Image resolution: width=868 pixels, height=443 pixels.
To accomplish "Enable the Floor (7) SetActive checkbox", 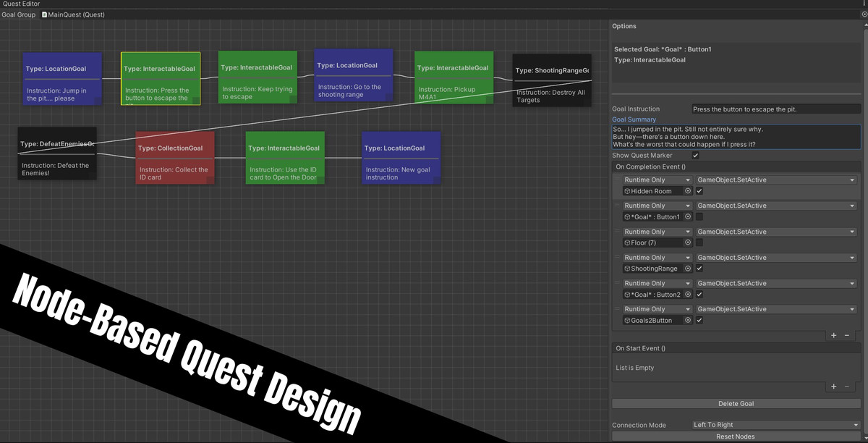I will pos(699,242).
